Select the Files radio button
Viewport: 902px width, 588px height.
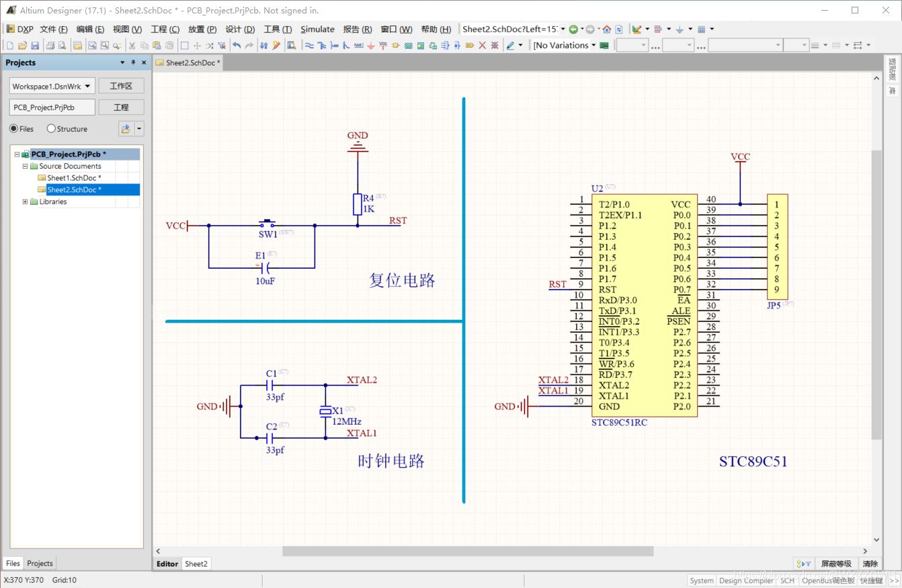click(x=13, y=128)
